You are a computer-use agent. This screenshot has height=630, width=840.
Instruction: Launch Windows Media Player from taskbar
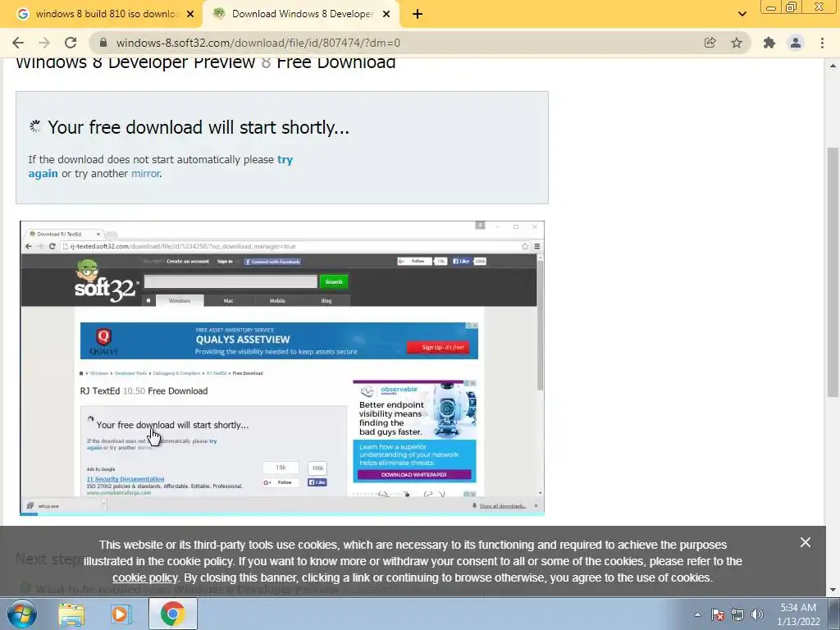121,614
